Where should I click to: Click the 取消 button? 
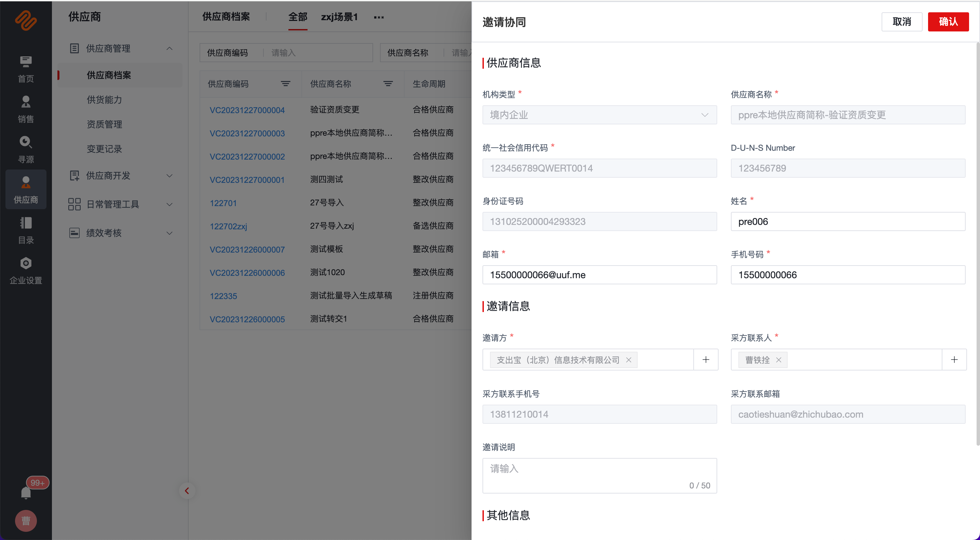click(x=902, y=22)
